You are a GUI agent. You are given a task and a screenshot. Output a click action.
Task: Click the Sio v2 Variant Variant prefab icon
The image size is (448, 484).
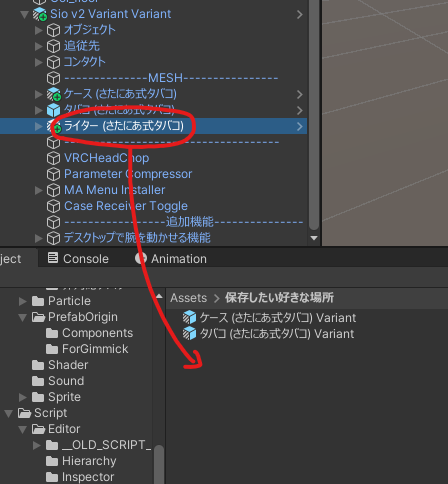[x=40, y=14]
